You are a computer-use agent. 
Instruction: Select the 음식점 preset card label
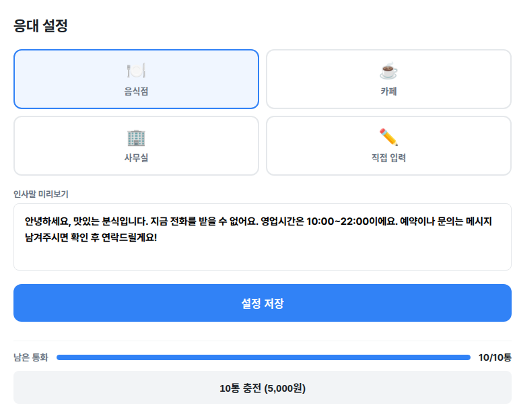pyautogui.click(x=136, y=91)
